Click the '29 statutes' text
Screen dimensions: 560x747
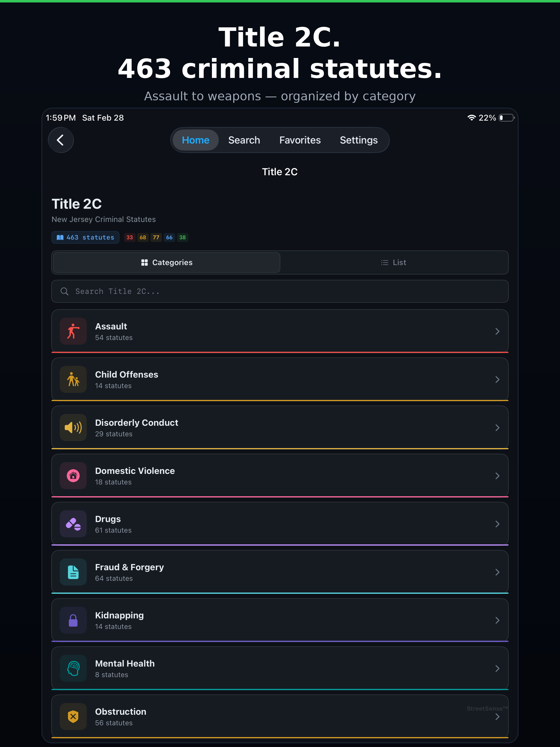(114, 434)
